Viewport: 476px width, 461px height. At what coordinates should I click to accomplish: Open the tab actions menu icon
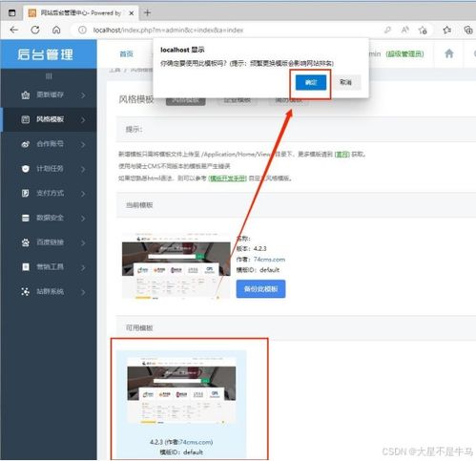click(12, 13)
